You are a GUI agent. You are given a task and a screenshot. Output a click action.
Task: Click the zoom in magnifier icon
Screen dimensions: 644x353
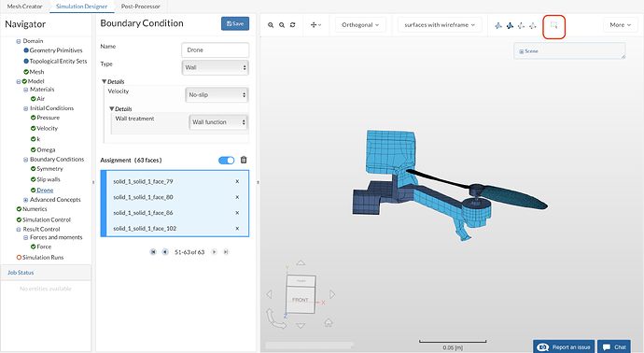click(271, 25)
